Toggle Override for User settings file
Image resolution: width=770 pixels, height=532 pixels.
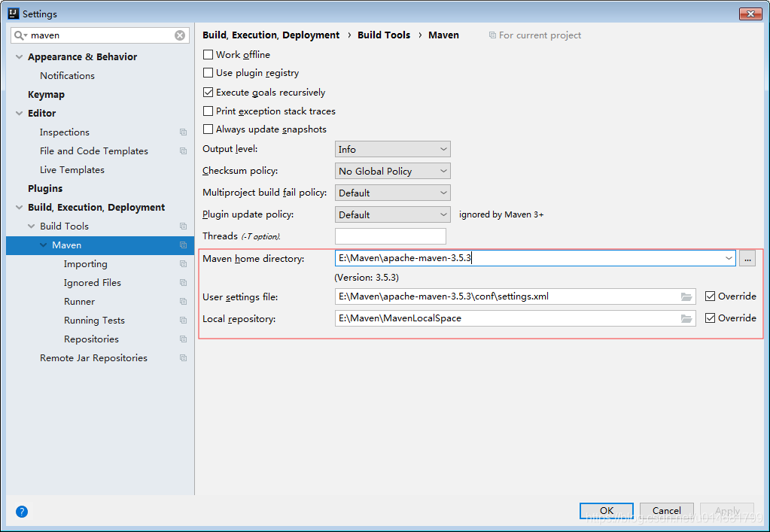(710, 296)
